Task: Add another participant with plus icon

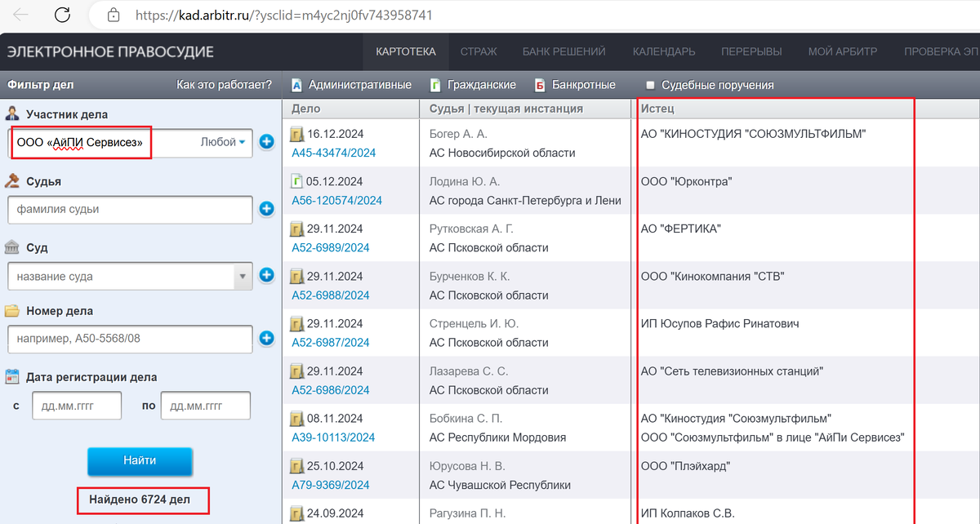Action: click(x=266, y=143)
